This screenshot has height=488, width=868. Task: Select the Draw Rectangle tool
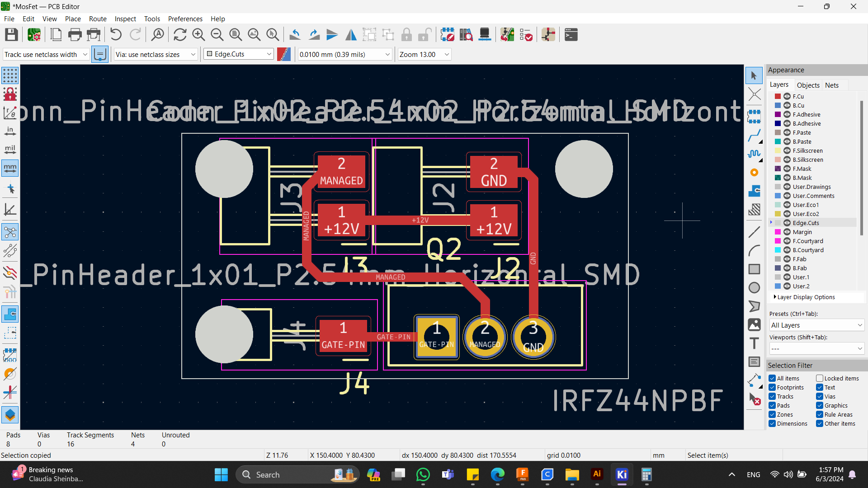click(754, 269)
